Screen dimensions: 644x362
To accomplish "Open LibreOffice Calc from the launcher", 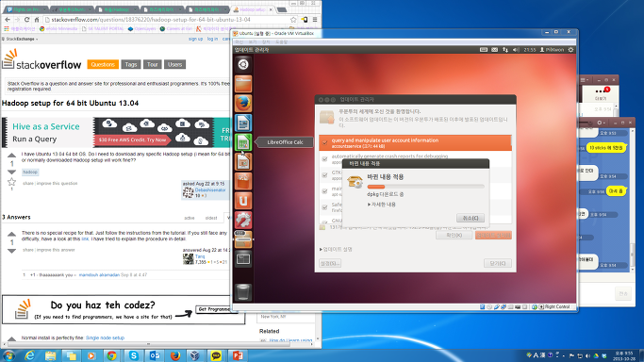I will pyautogui.click(x=243, y=142).
